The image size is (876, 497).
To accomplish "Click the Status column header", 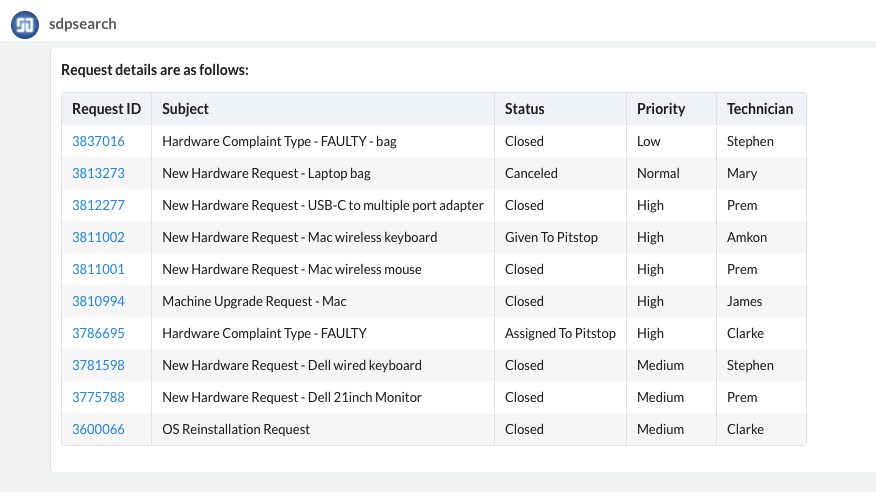I will pyautogui.click(x=524, y=109).
